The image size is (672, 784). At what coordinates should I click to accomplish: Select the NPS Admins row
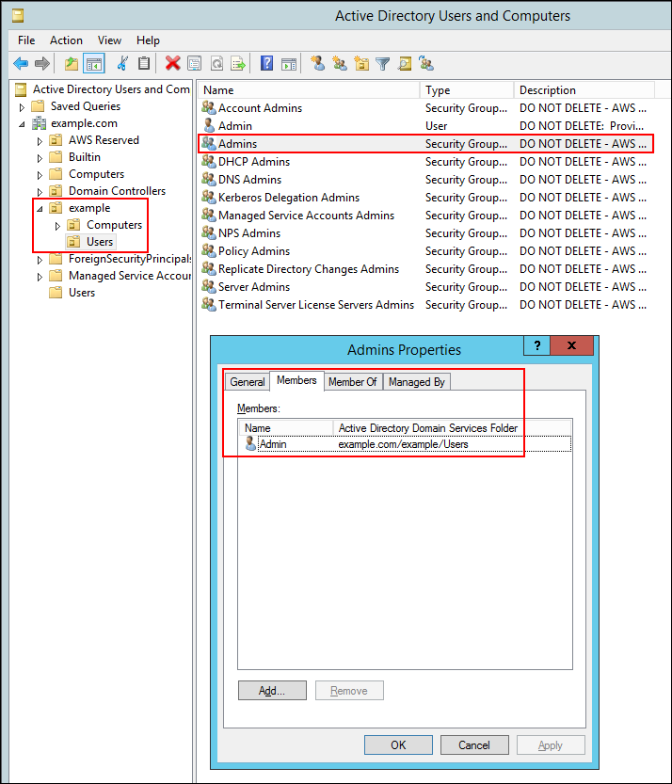click(x=425, y=233)
